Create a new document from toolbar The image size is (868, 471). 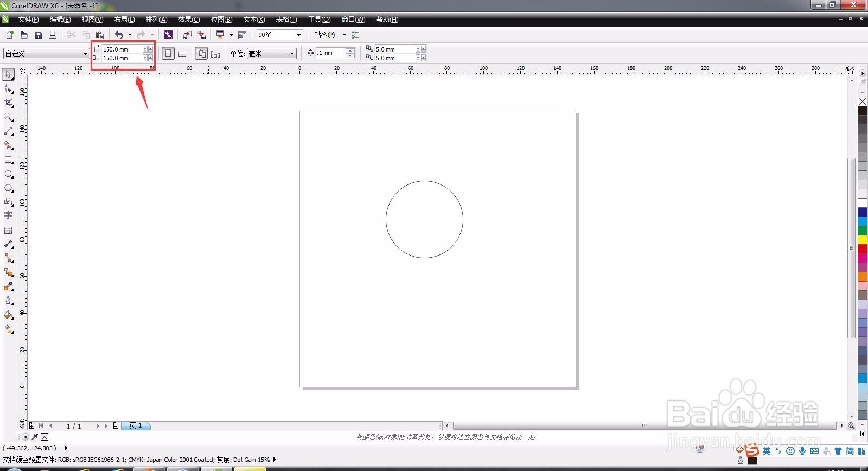tap(10, 35)
